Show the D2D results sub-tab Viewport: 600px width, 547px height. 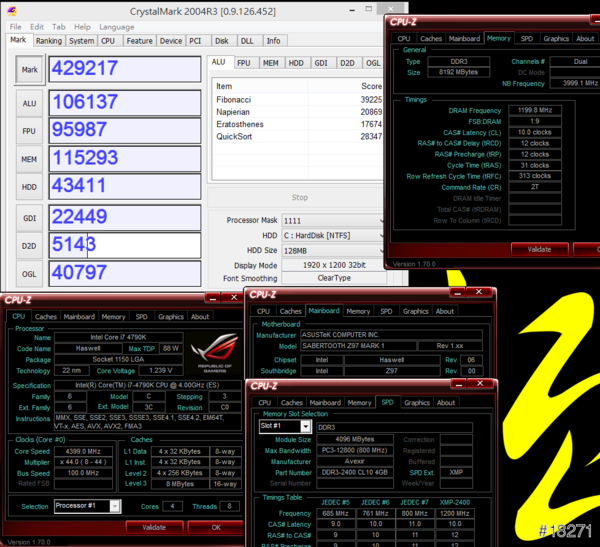pos(347,63)
